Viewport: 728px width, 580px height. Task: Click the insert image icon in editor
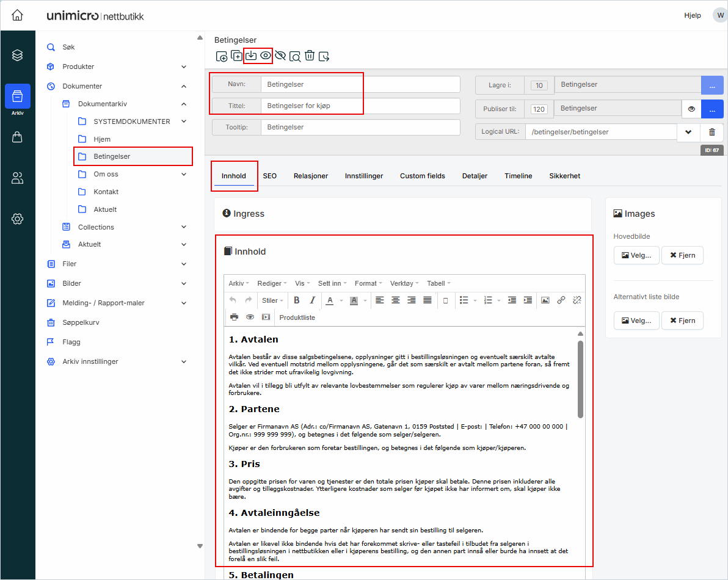point(545,300)
